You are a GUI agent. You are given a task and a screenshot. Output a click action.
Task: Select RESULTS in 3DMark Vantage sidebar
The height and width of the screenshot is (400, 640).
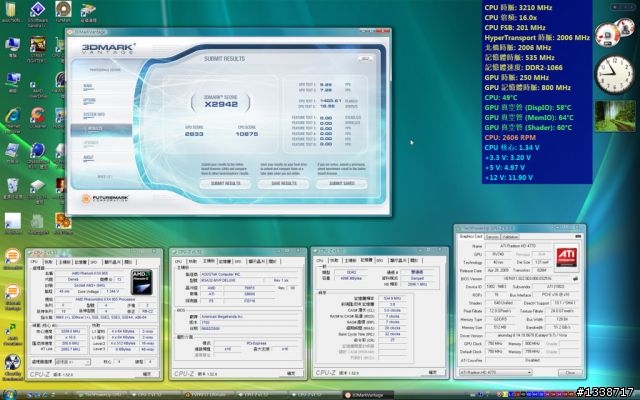tap(101, 129)
